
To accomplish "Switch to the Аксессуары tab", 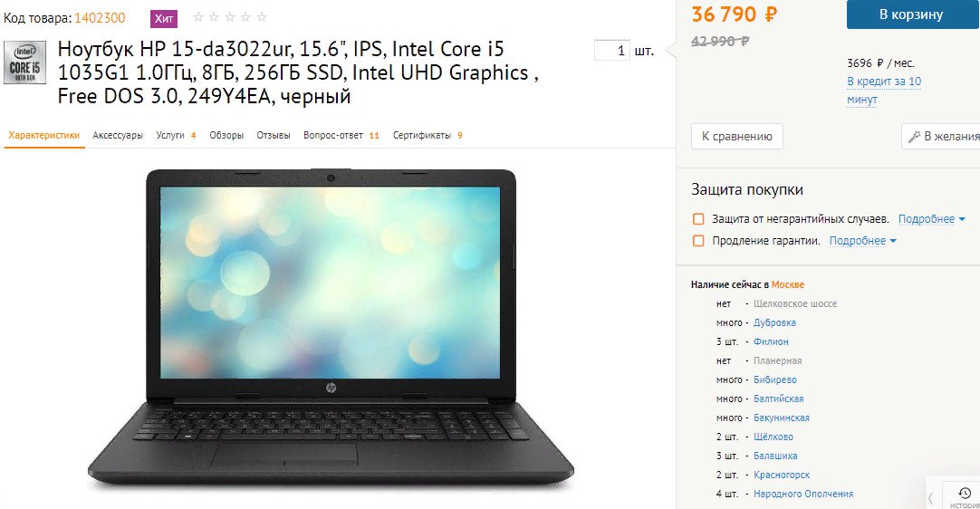I will [118, 135].
